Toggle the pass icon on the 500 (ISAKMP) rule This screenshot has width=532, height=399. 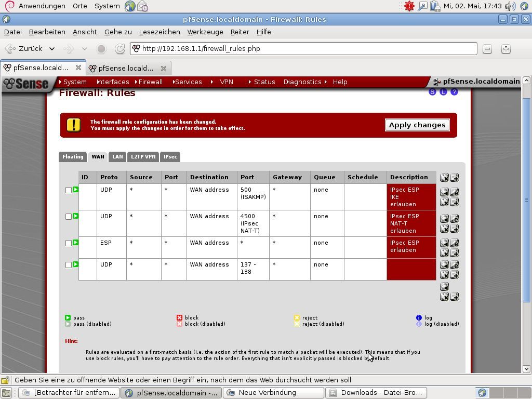coord(76,189)
